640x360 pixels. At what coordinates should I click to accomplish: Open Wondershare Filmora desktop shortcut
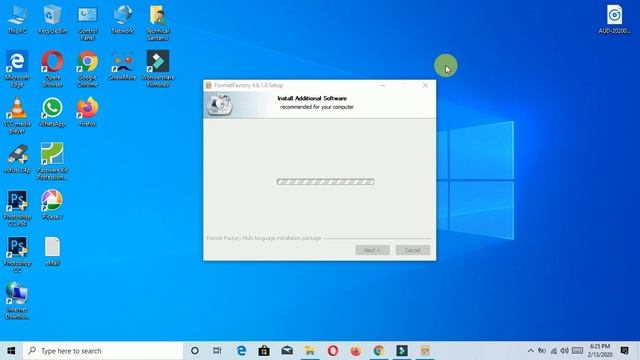click(x=158, y=69)
